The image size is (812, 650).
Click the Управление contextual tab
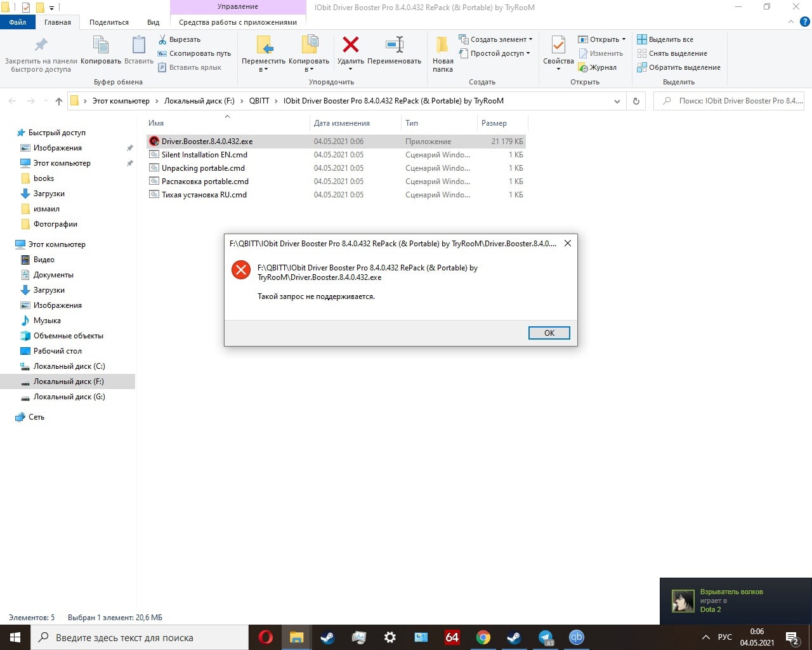(238, 7)
